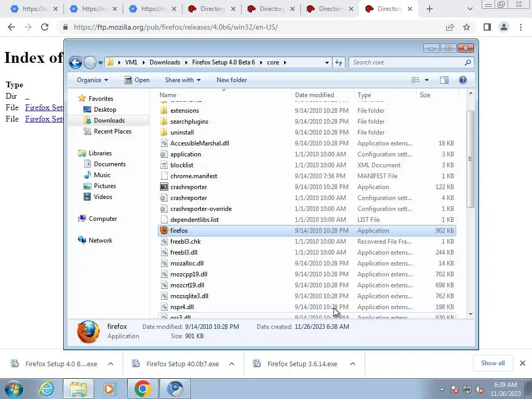Screen dimensions: 532x399
Task: Open Videos library
Action: [x=103, y=197]
